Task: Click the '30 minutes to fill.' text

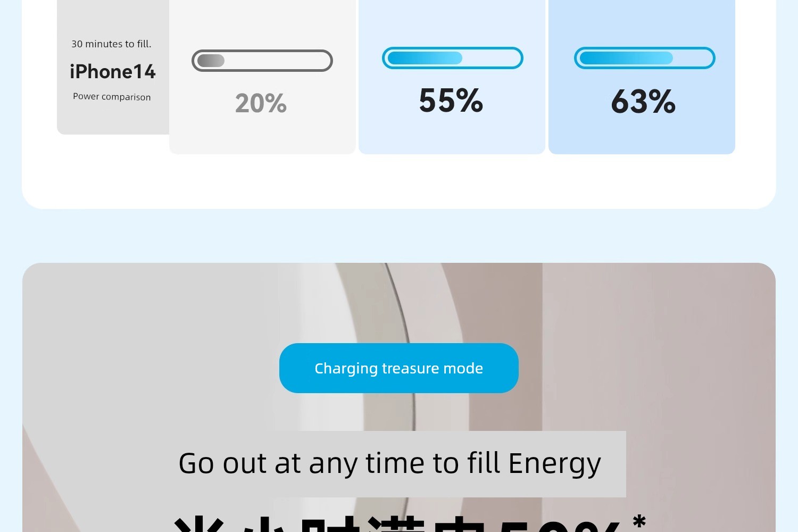Action: pyautogui.click(x=112, y=44)
